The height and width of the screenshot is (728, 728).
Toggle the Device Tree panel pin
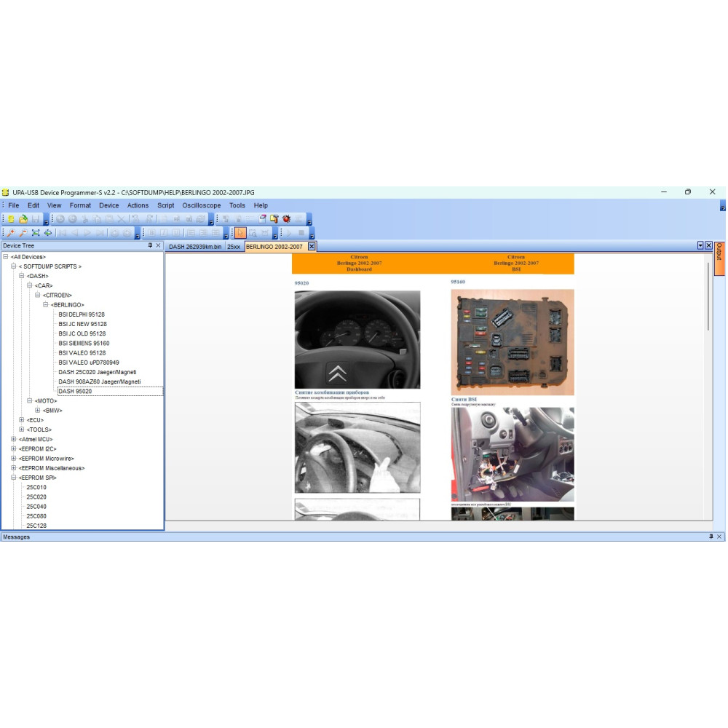(150, 245)
